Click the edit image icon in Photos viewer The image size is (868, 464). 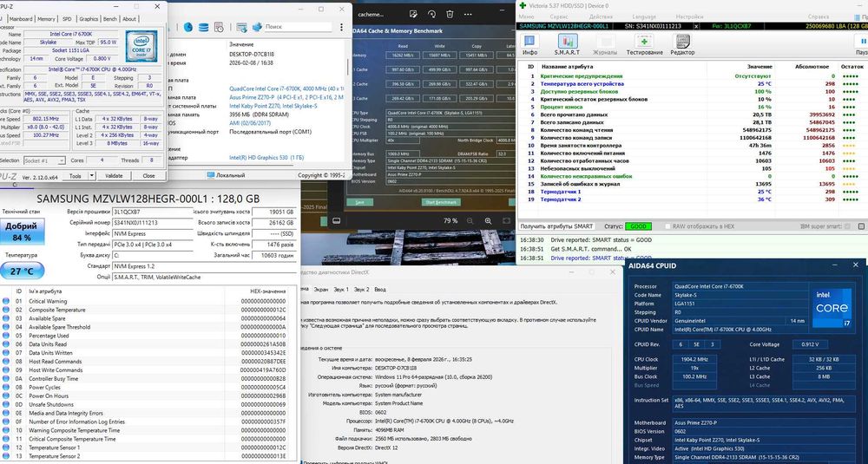point(413,15)
